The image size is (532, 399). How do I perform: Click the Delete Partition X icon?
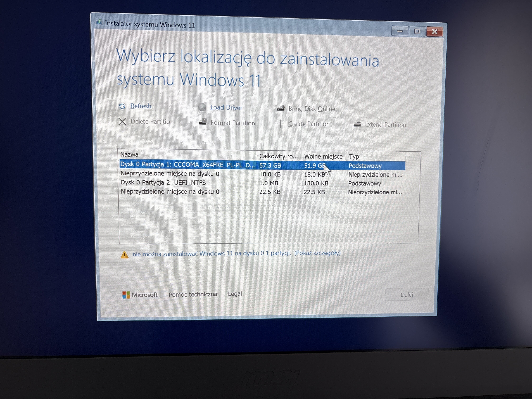pos(122,122)
